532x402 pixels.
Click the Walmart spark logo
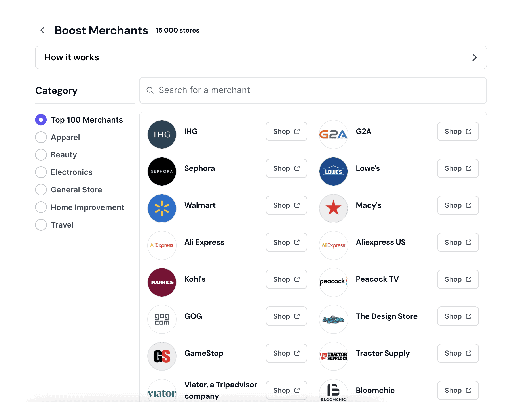(x=162, y=208)
